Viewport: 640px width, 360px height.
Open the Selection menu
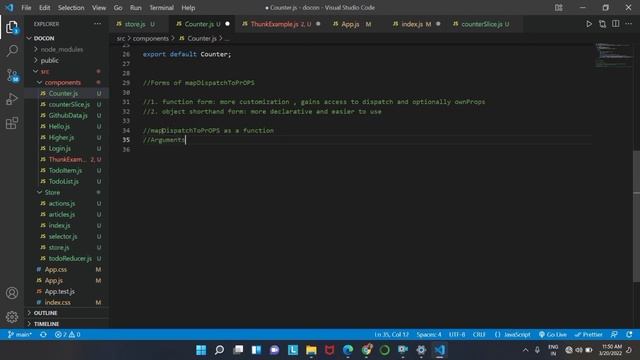click(x=71, y=8)
